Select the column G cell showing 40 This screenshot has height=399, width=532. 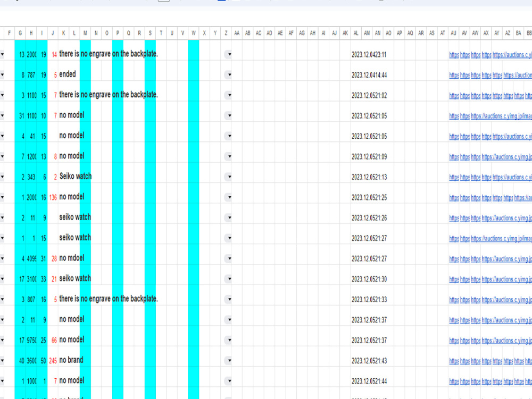[x=21, y=361]
